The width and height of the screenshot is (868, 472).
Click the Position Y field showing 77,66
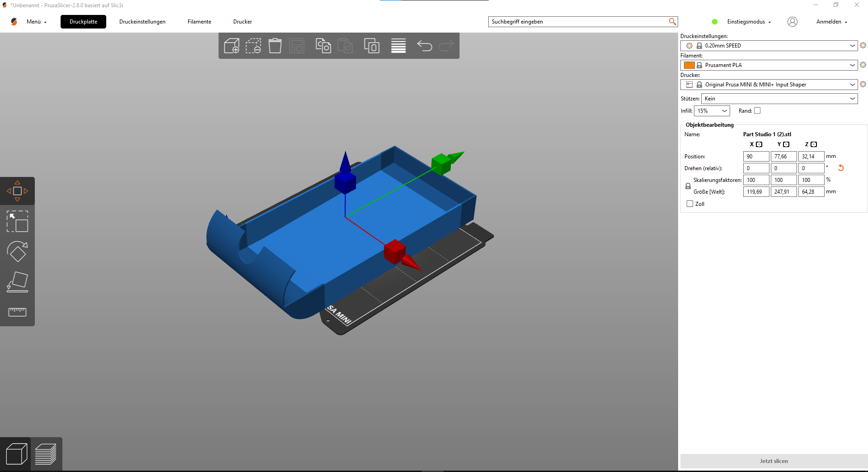pos(783,156)
